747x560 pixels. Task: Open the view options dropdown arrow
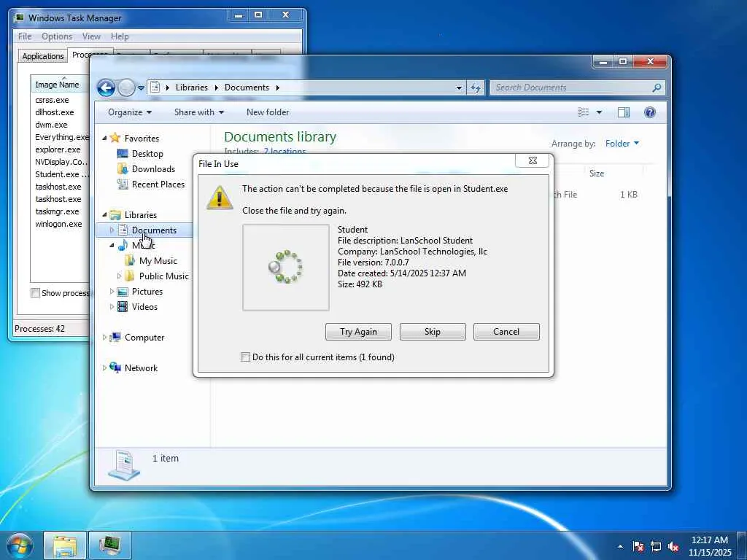599,112
